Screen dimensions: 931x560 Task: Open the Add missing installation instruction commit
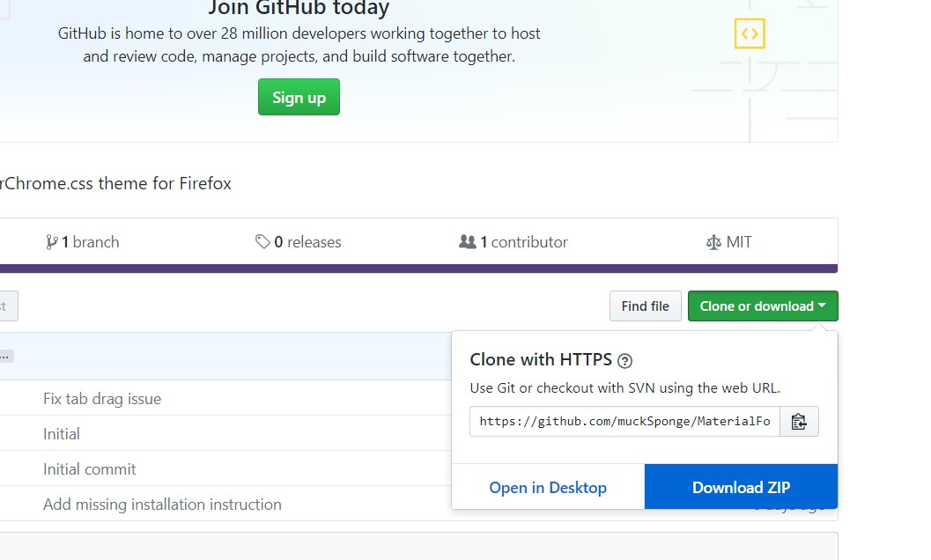(x=162, y=505)
